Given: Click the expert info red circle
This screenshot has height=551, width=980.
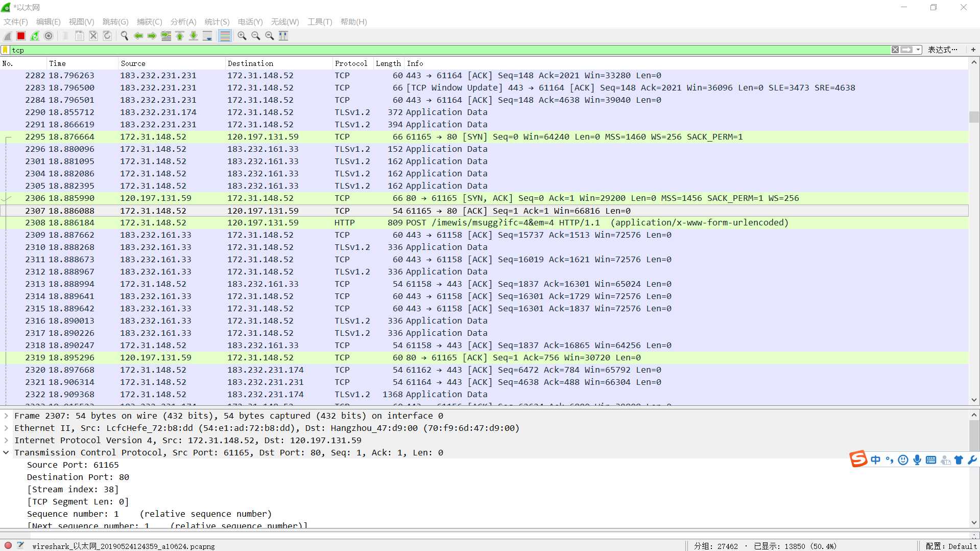Looking at the screenshot, I should pos(8,545).
